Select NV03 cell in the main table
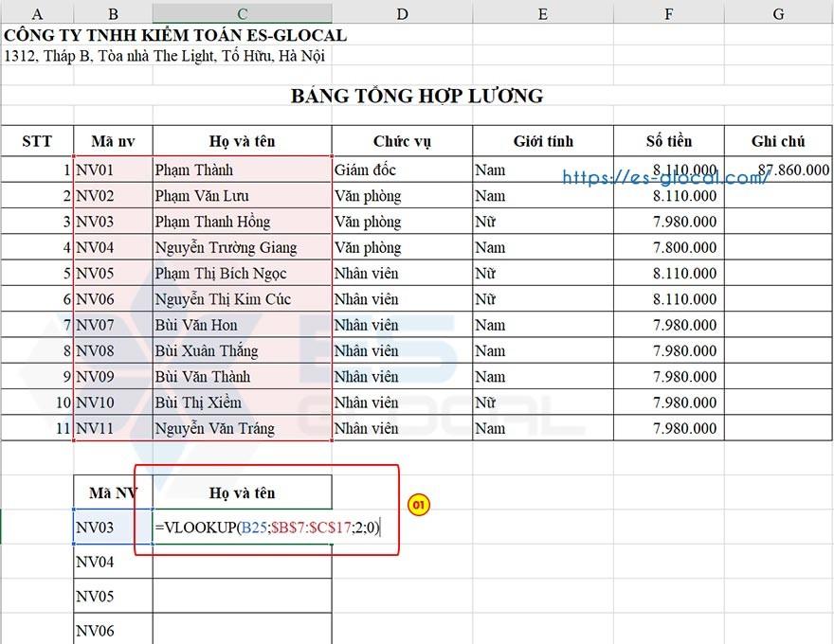Image resolution: width=834 pixels, height=644 pixels. pyautogui.click(x=113, y=221)
